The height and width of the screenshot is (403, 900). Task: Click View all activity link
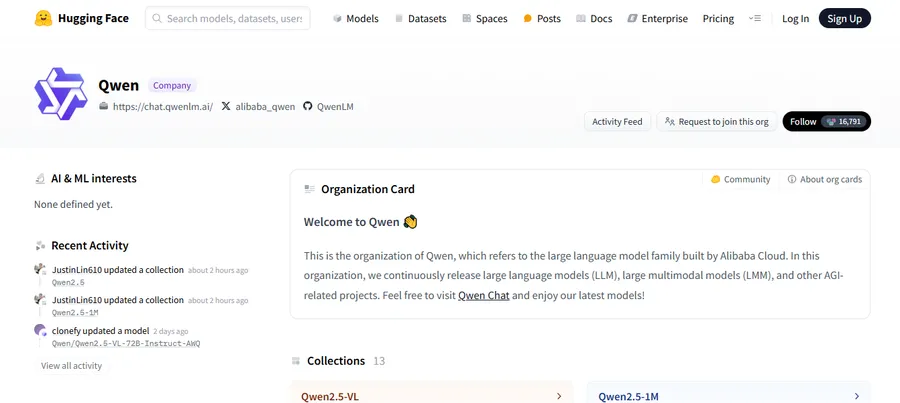click(x=71, y=366)
